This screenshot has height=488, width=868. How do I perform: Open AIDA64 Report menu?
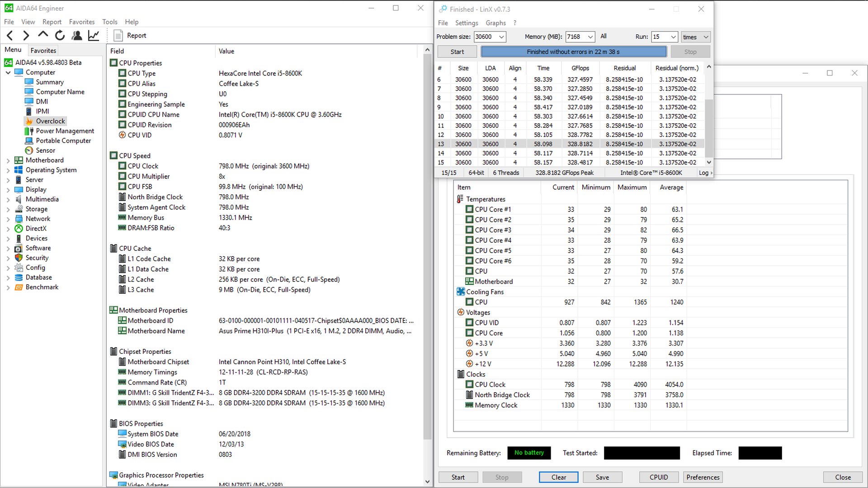pyautogui.click(x=52, y=22)
